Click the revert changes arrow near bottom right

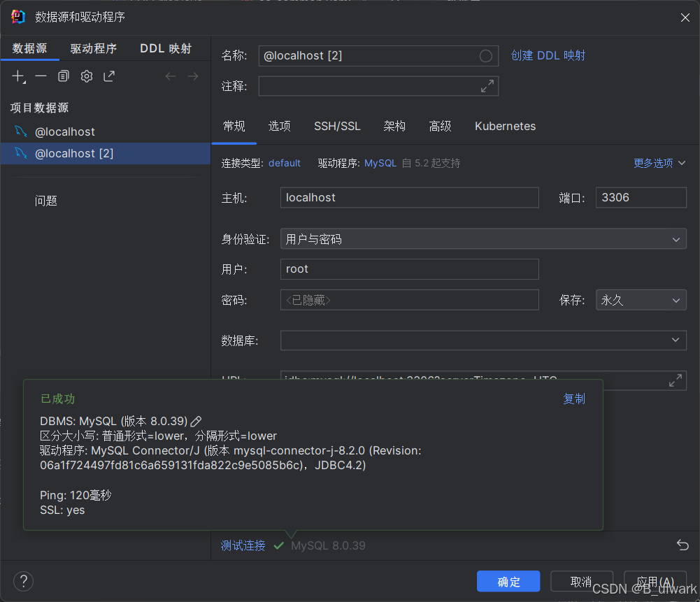[x=682, y=545]
